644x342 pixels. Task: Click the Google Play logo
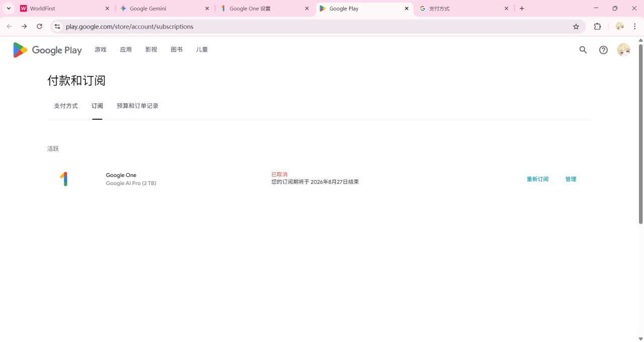coord(47,50)
